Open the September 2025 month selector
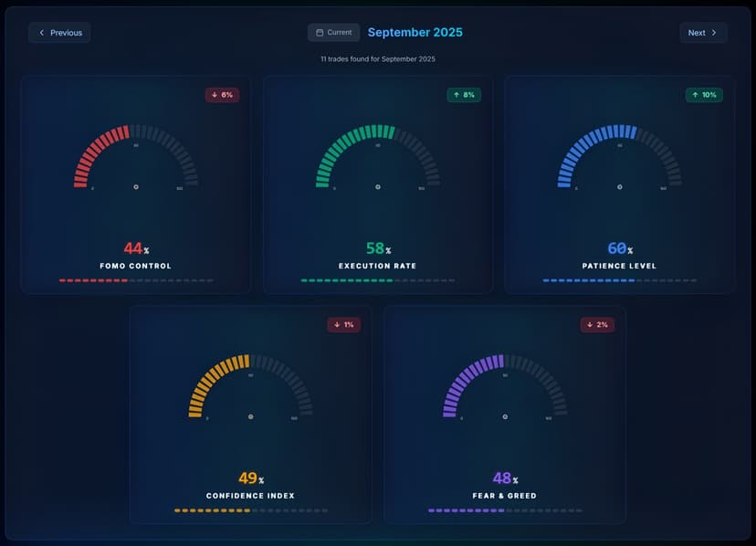 [x=415, y=32]
